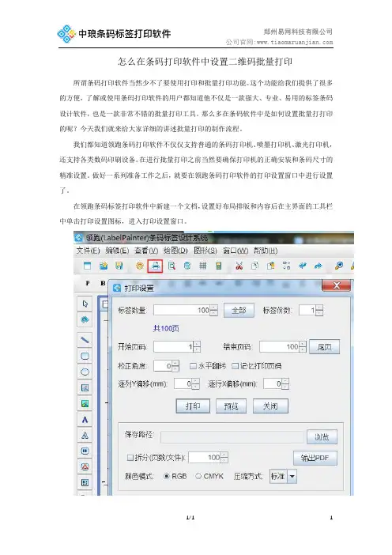
Task: Click the 保存路径 path field
Action: (232, 436)
